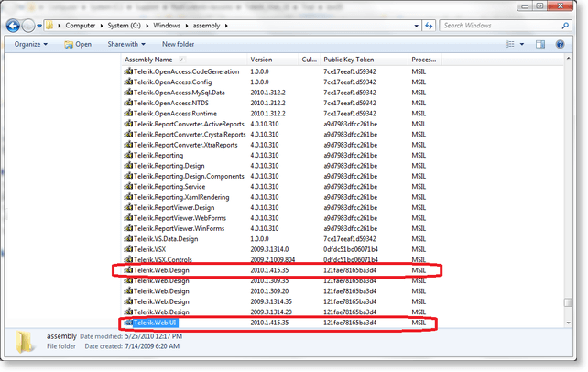The width and height of the screenshot is (588, 372).
Task: Open the recent pages dropdown arrow
Action: click(x=39, y=26)
